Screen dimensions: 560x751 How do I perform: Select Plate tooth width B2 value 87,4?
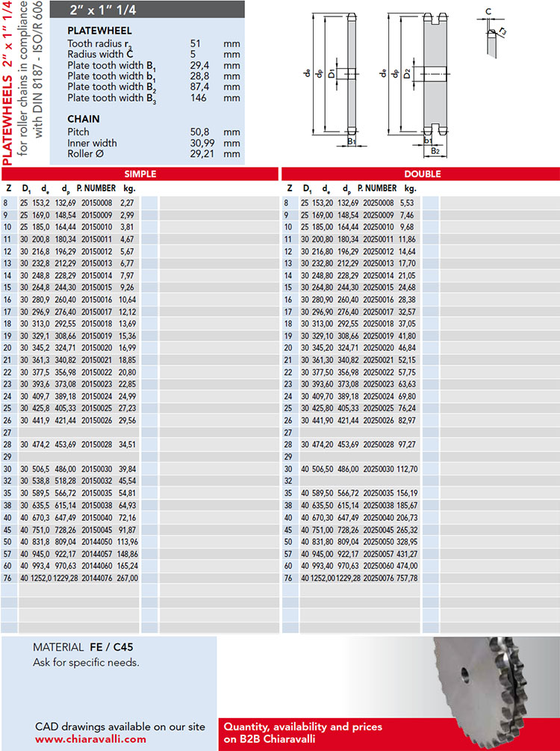pos(199,87)
